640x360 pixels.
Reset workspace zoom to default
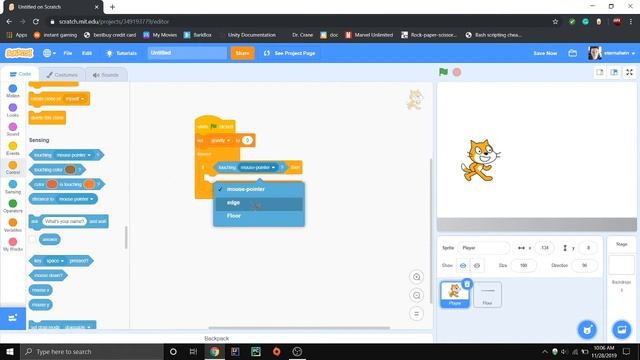(416, 313)
